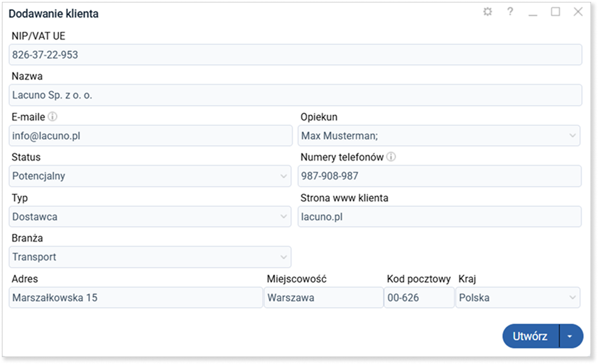Open the Kraj dropdown showing Polska
Image resolution: width=598 pixels, height=364 pixels.
[x=518, y=297]
